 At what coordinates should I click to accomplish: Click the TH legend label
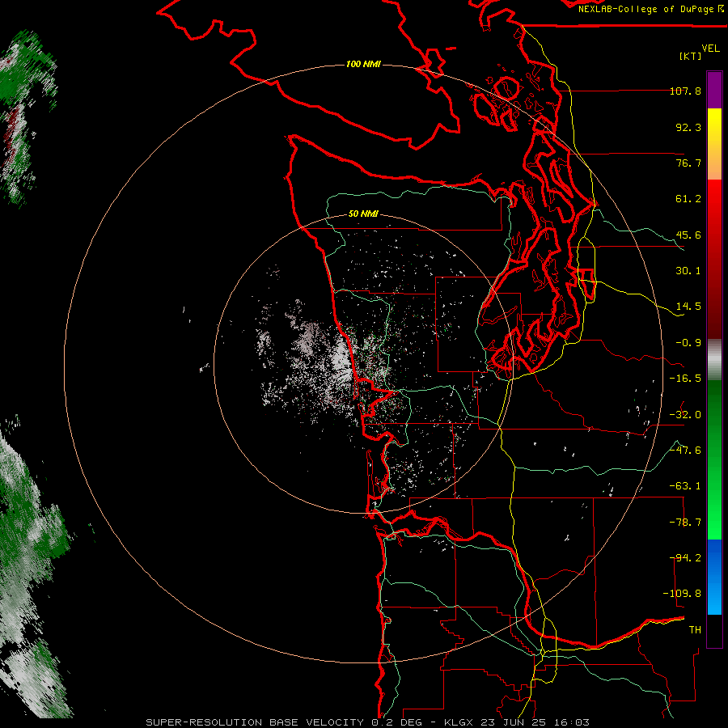pos(695,630)
